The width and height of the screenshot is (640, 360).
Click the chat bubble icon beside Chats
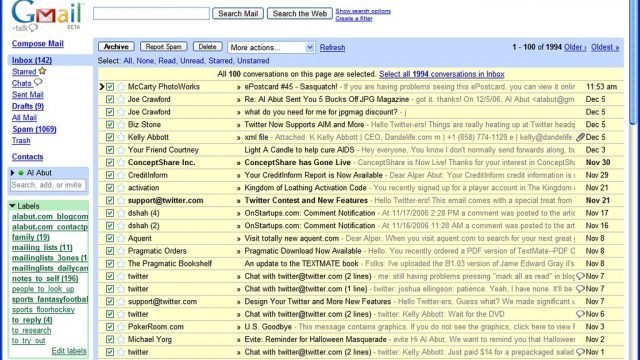[x=38, y=82]
